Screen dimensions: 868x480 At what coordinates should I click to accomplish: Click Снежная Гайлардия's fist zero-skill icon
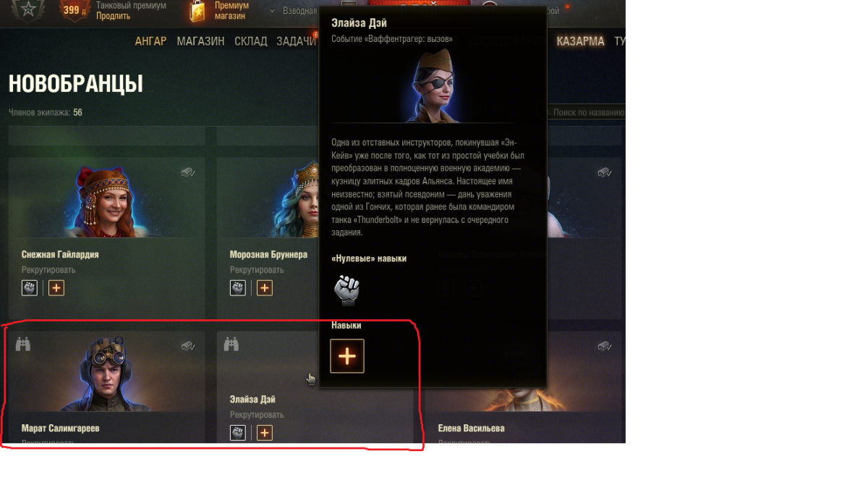[30, 287]
